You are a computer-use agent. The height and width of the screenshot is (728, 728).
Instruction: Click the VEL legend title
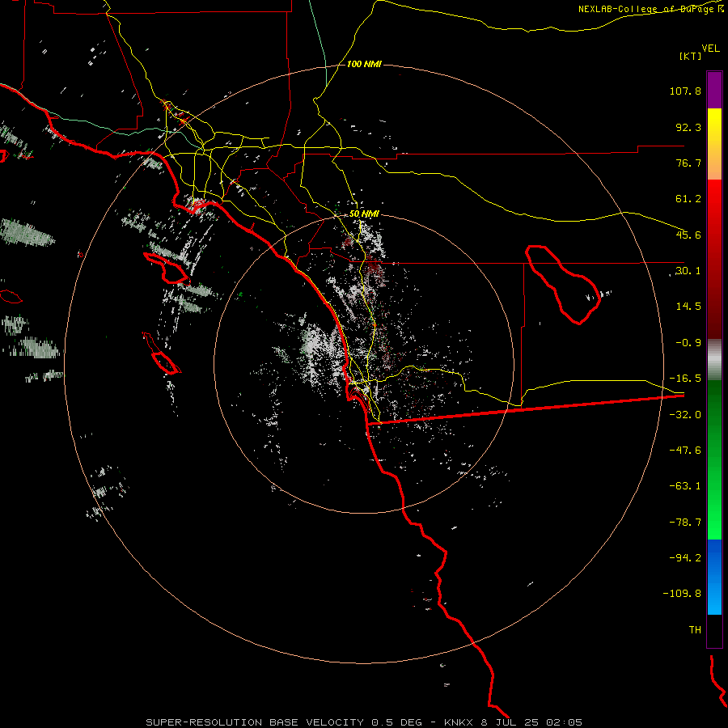point(710,49)
